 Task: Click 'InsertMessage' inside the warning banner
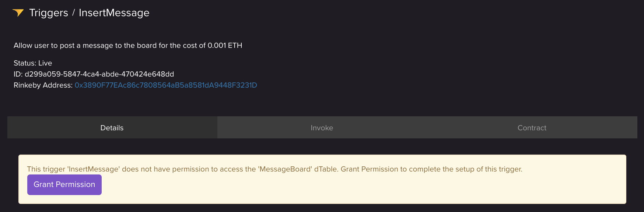click(93, 169)
